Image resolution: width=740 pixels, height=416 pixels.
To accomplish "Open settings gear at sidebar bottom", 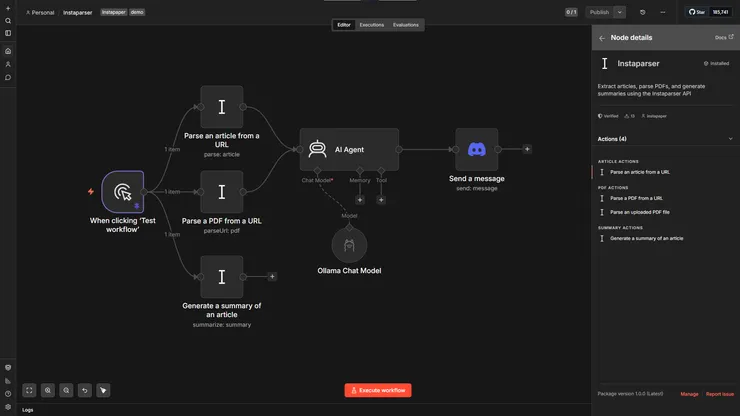I will click(x=8, y=407).
